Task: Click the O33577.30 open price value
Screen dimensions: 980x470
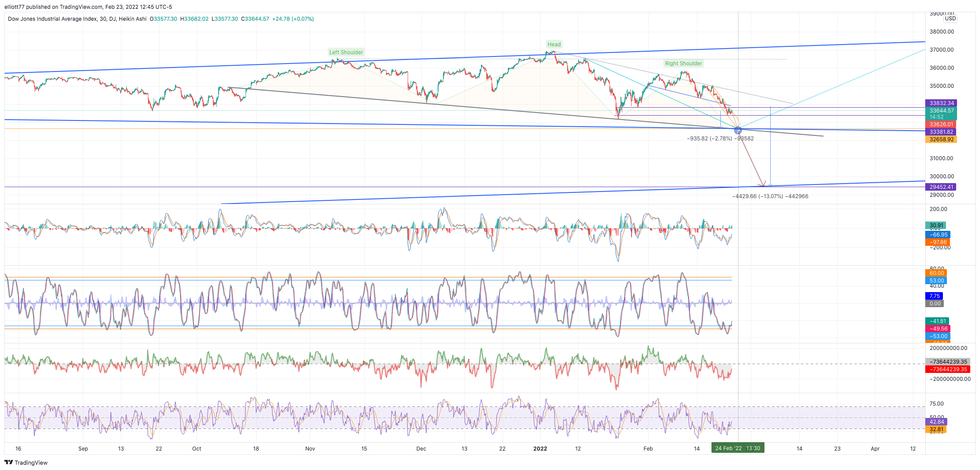Action: [x=163, y=19]
